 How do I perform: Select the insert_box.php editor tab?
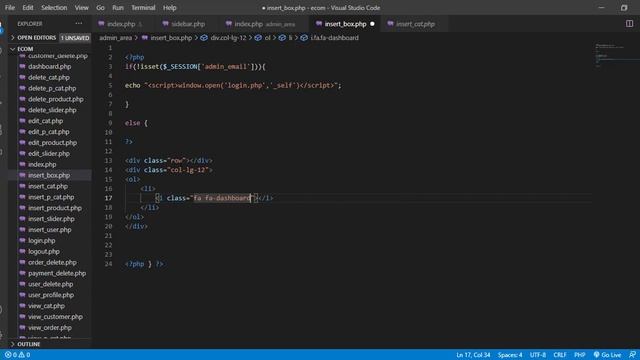pyautogui.click(x=345, y=24)
